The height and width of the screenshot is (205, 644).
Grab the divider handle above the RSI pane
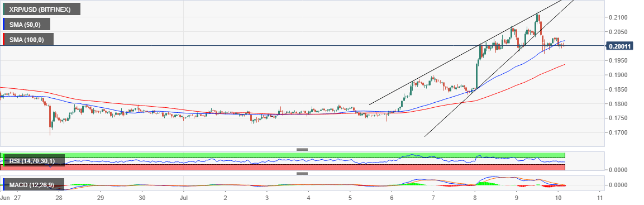302,149
